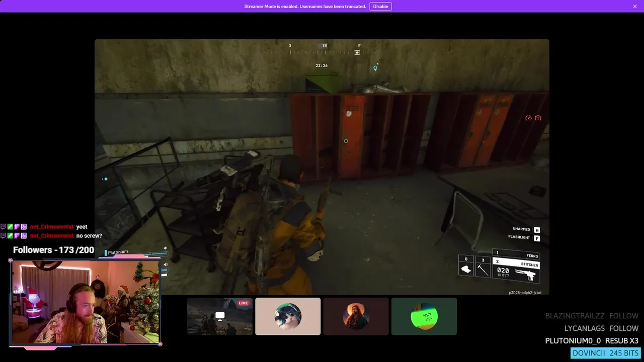Click the bandage item slot icon
Viewport: 644px width, 362px height.
pos(466,270)
